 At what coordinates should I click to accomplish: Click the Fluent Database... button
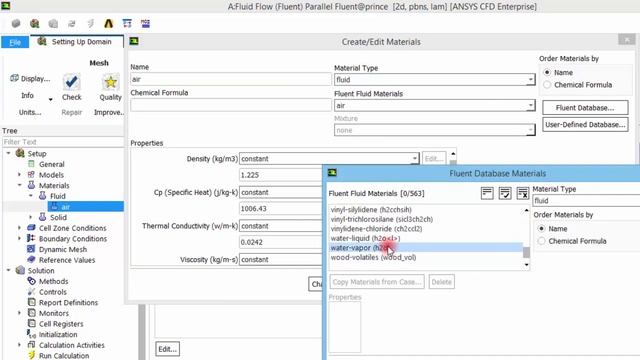point(585,108)
